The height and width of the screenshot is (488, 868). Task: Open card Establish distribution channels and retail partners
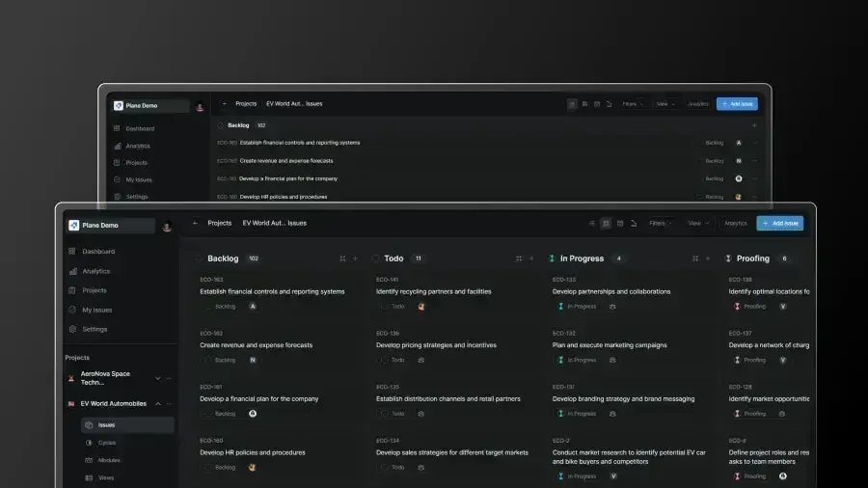coord(448,399)
